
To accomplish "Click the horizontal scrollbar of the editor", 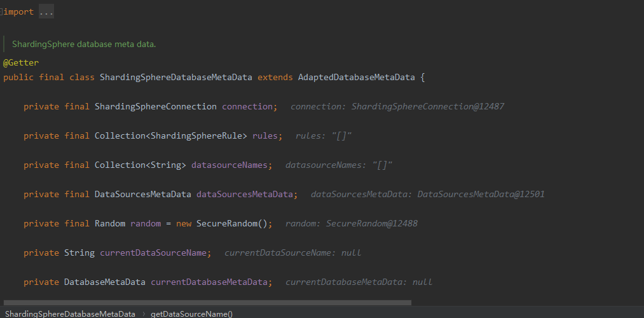I will (x=207, y=302).
